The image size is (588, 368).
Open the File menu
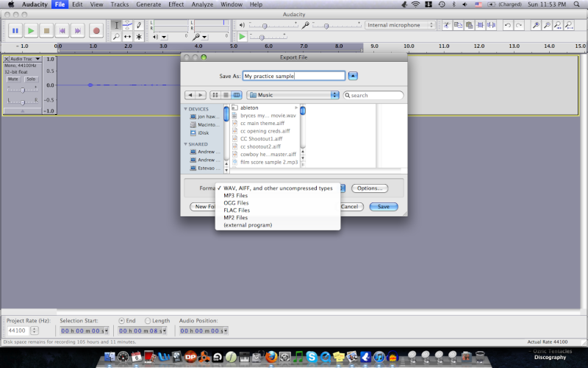60,4
